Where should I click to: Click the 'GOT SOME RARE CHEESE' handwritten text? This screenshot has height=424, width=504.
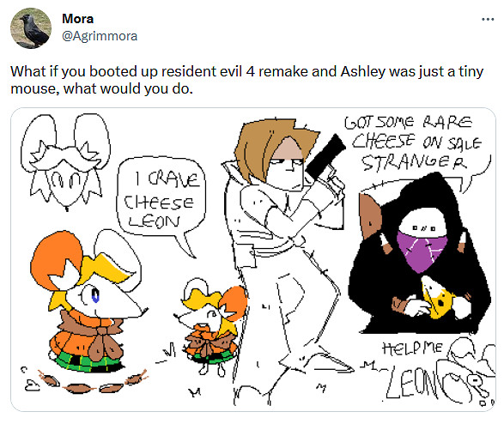(413, 143)
